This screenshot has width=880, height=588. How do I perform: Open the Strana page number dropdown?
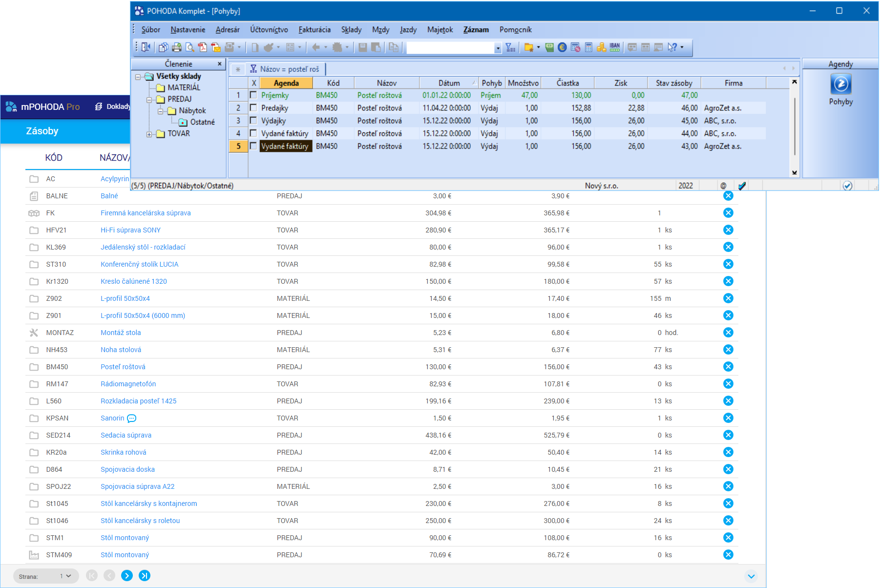point(65,576)
